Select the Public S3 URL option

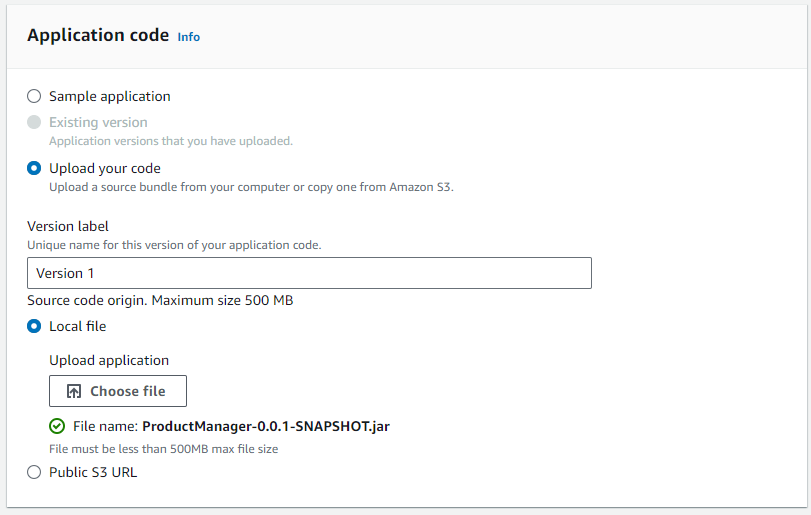point(34,472)
